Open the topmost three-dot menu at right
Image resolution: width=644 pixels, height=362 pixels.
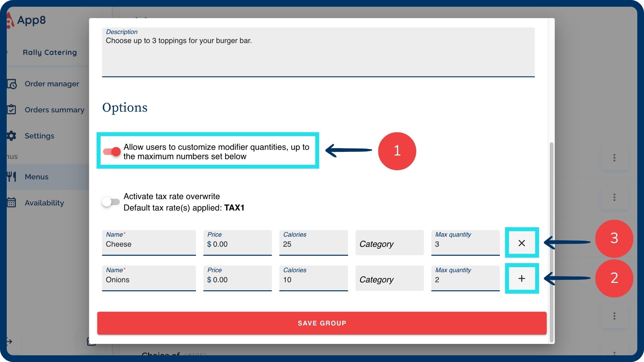[x=614, y=158]
